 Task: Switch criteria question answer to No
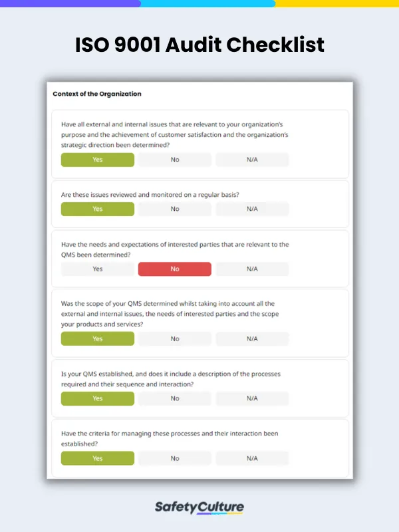[x=174, y=458]
